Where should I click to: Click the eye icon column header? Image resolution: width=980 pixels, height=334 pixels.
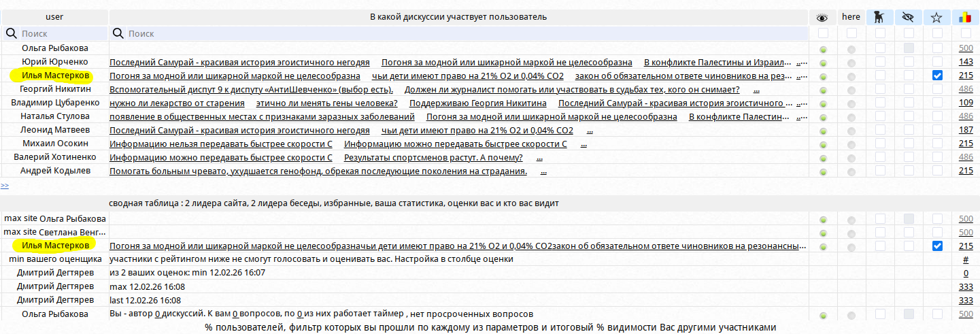[822, 17]
